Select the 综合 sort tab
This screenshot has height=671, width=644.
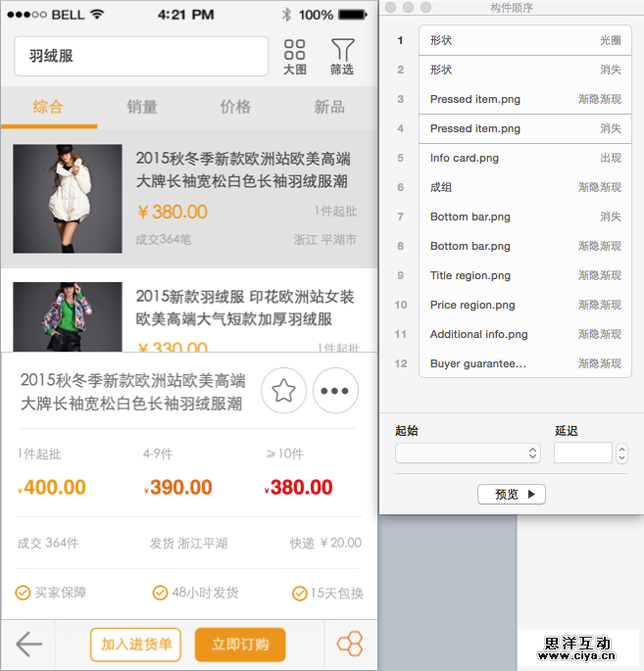[x=48, y=107]
